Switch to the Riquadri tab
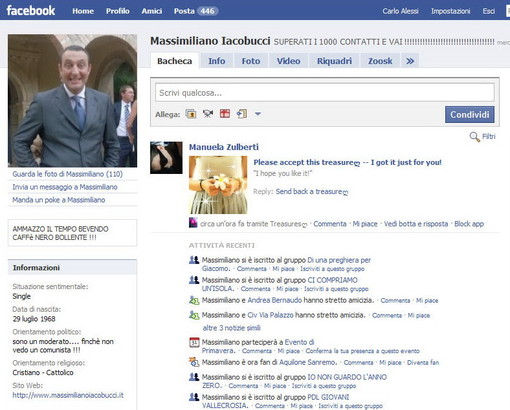Viewport: 510px width, 410px height. (x=334, y=61)
